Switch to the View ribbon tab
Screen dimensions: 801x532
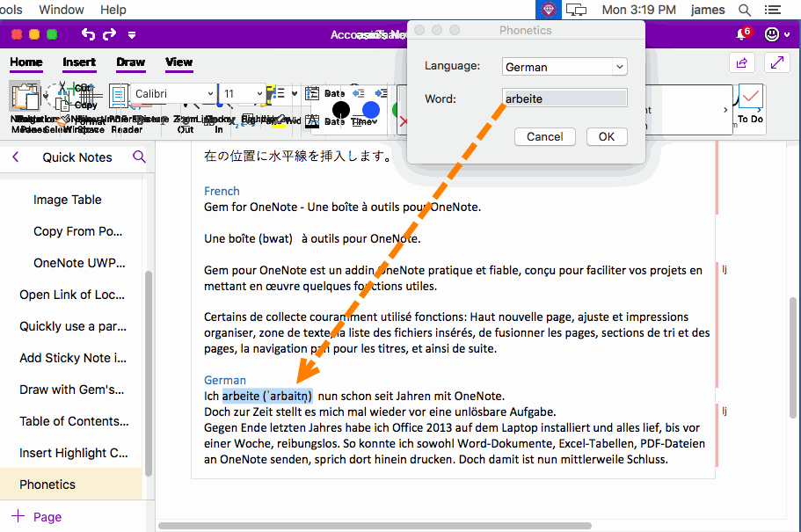click(178, 62)
